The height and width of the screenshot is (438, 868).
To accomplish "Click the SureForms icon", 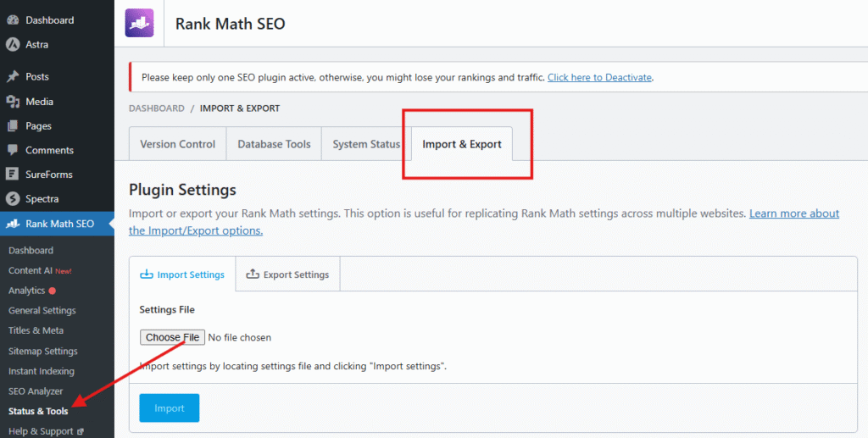I will point(12,175).
